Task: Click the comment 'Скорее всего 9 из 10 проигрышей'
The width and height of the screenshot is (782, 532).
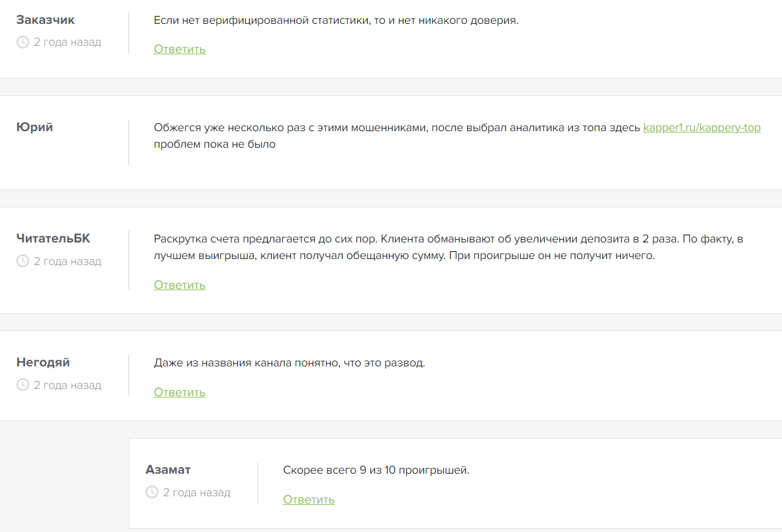Action: click(376, 470)
